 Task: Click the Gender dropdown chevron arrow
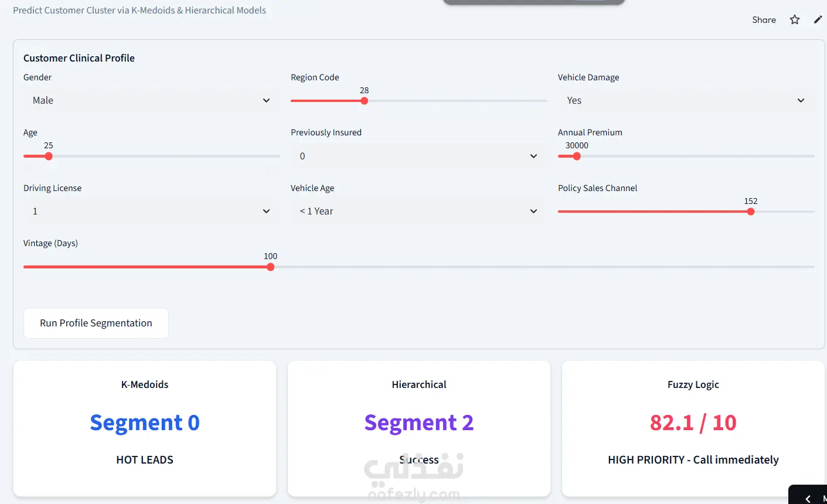(266, 101)
